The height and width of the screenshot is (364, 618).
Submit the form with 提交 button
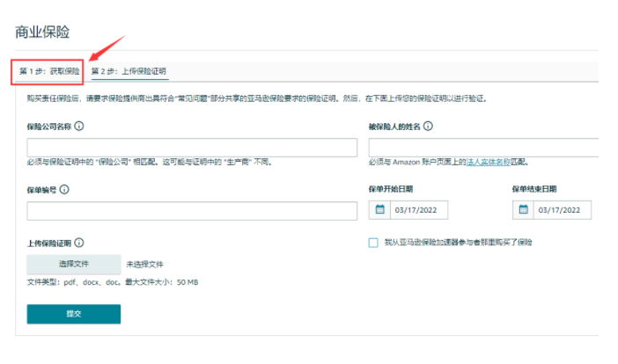click(74, 314)
